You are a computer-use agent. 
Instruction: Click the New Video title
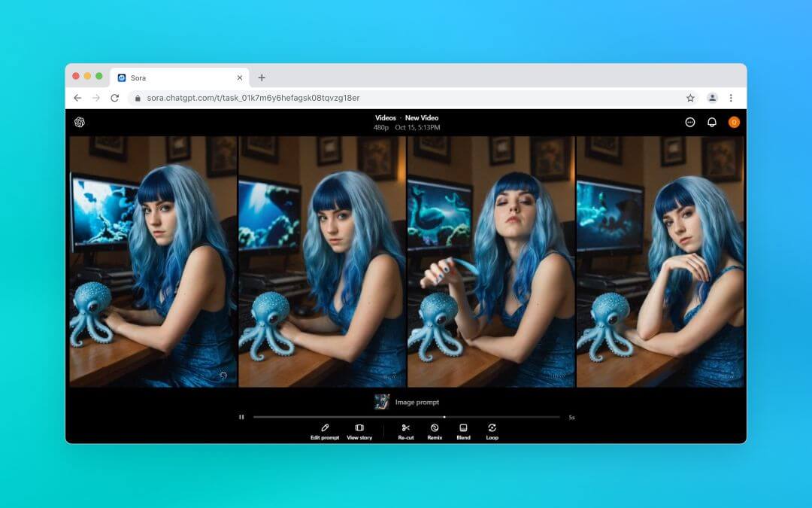point(422,118)
